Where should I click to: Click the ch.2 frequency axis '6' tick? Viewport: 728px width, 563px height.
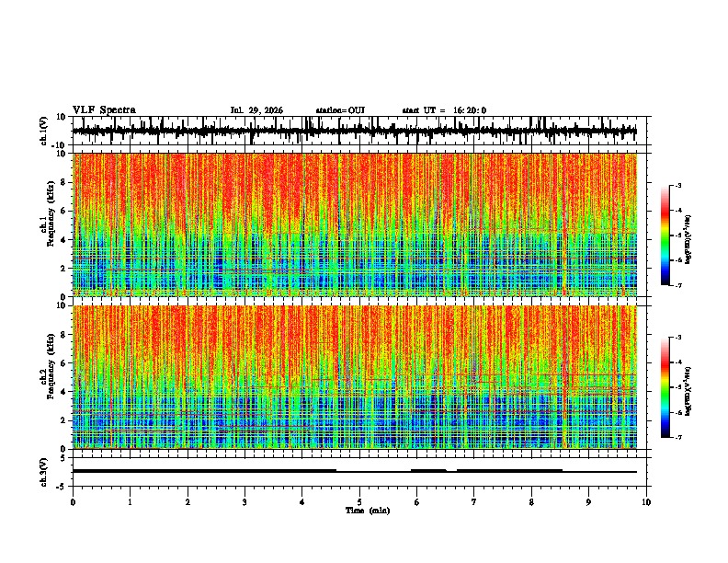point(63,363)
